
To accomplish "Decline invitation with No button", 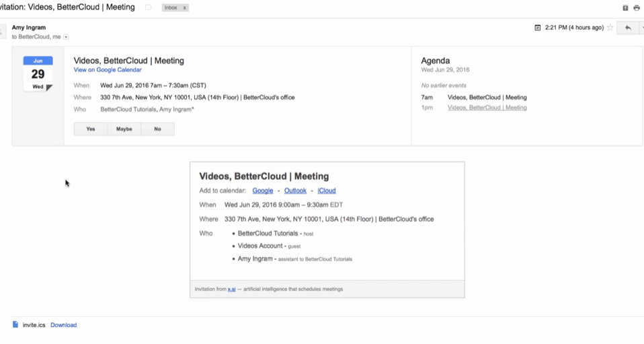I will (x=158, y=129).
